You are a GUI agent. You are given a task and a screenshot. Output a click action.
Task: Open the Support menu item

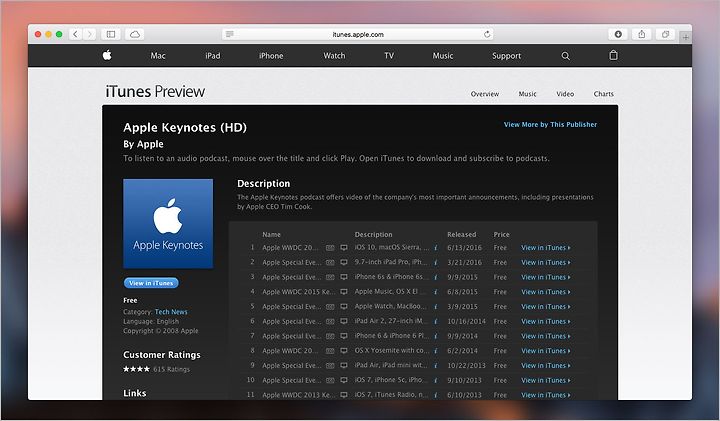[506, 56]
